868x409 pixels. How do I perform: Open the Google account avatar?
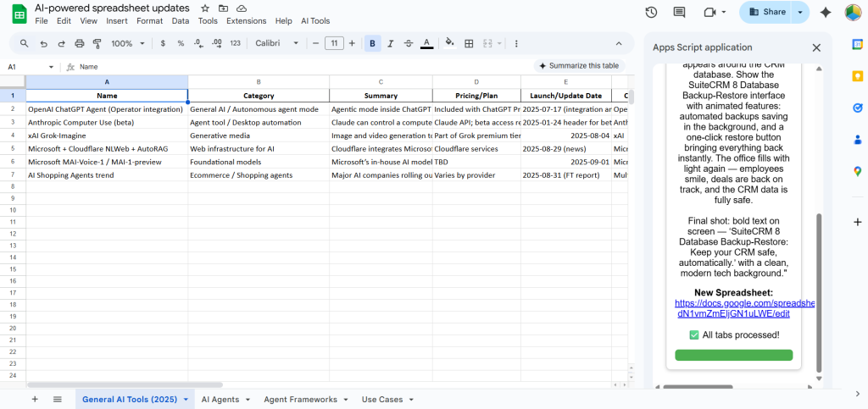853,12
